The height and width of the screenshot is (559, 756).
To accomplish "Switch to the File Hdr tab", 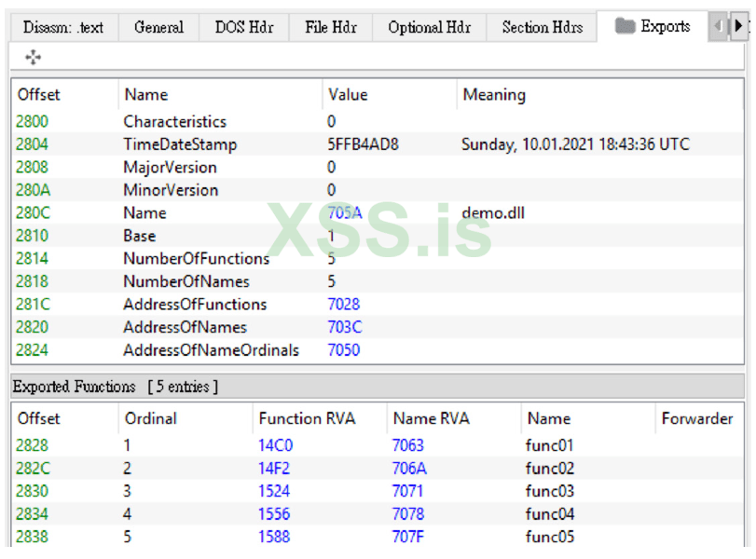I will tap(331, 27).
